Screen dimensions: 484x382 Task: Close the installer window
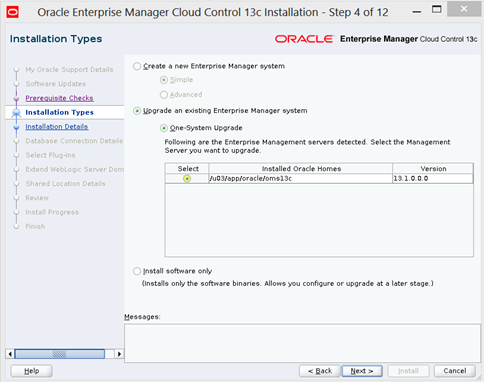[464, 9]
